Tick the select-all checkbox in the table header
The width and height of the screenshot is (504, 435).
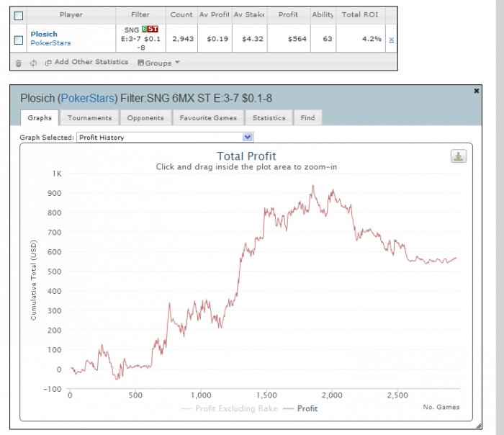(x=19, y=15)
